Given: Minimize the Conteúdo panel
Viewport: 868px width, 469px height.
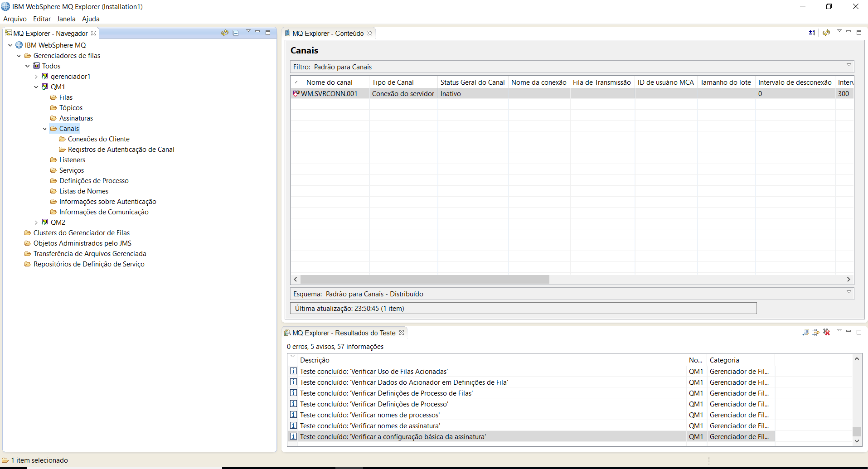Looking at the screenshot, I should pyautogui.click(x=849, y=32).
